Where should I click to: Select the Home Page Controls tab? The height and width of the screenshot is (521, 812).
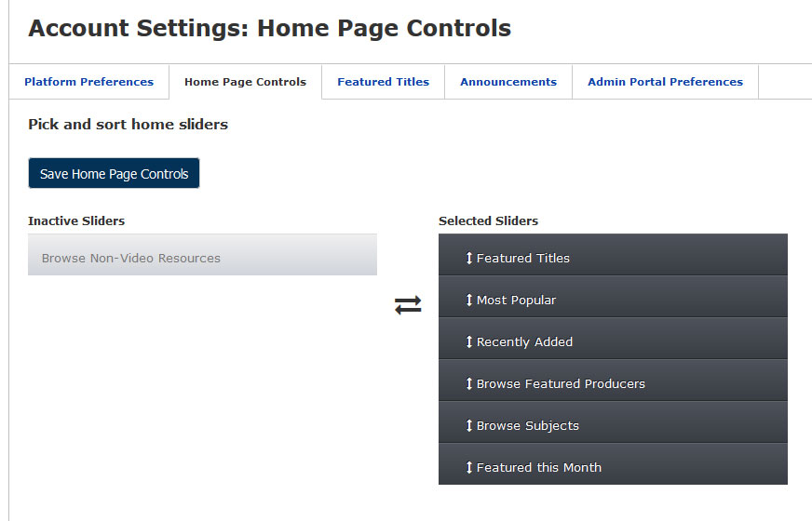tap(246, 82)
